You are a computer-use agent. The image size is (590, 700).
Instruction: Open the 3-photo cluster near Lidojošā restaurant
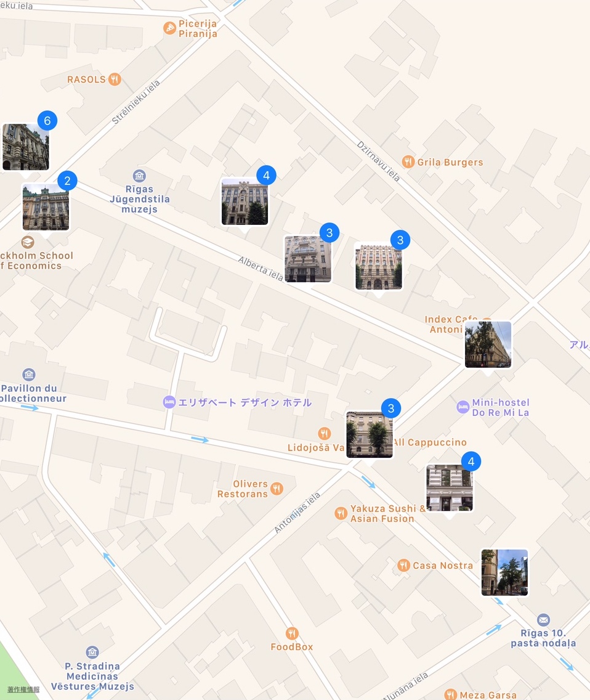pos(369,434)
